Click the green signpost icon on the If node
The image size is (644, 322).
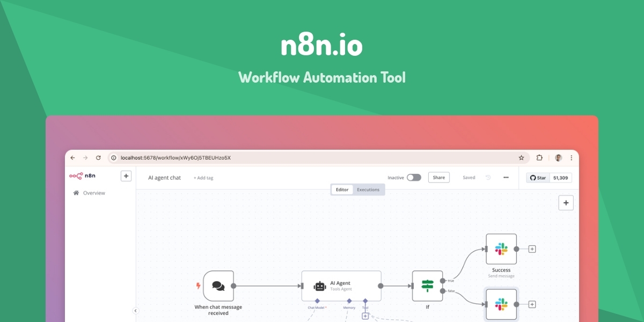coord(427,286)
